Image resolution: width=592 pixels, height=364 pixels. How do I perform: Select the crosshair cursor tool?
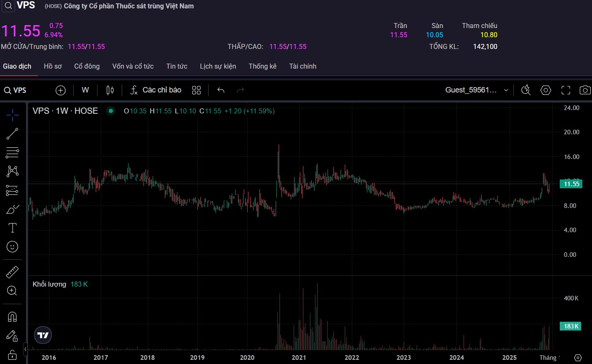[x=13, y=115]
